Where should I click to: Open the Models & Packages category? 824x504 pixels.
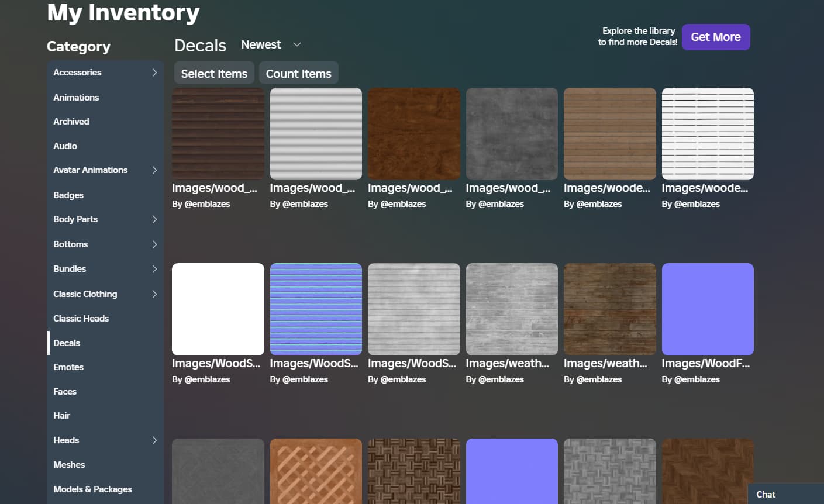click(92, 489)
